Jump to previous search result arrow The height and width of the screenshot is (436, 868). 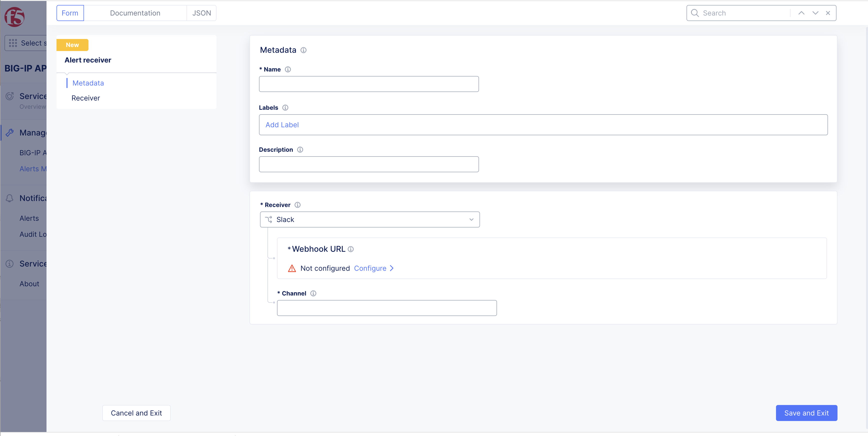(801, 13)
